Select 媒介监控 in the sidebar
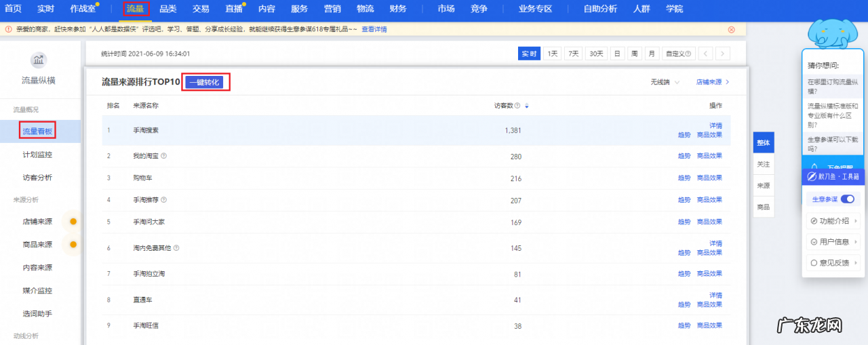 [x=37, y=291]
